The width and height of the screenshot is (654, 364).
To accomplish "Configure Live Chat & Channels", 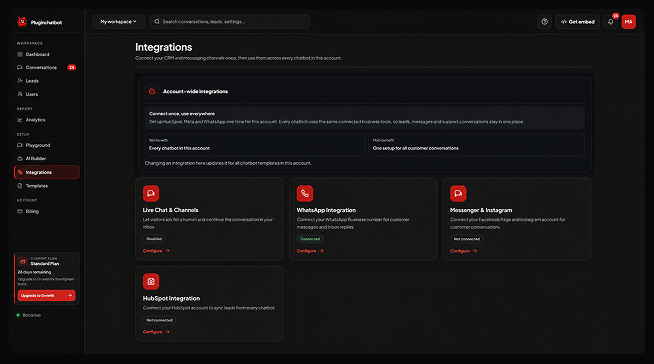I will pos(156,251).
